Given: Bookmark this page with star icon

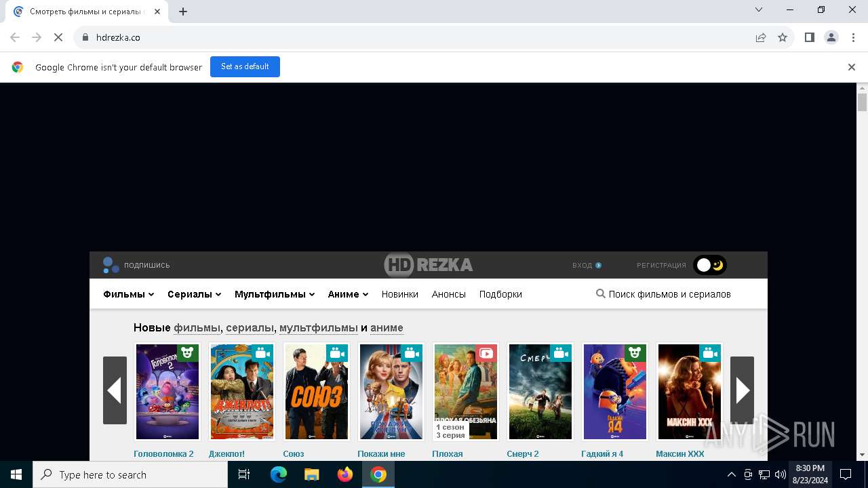Looking at the screenshot, I should (783, 37).
